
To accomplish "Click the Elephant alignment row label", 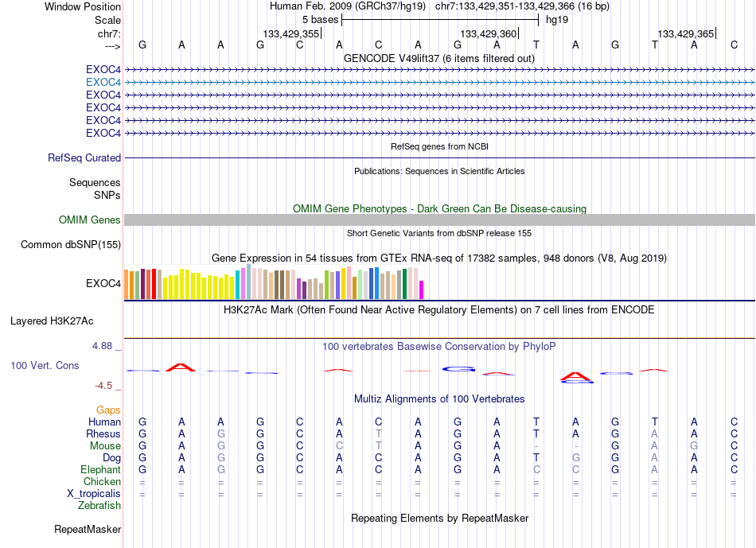I will click(101, 469).
